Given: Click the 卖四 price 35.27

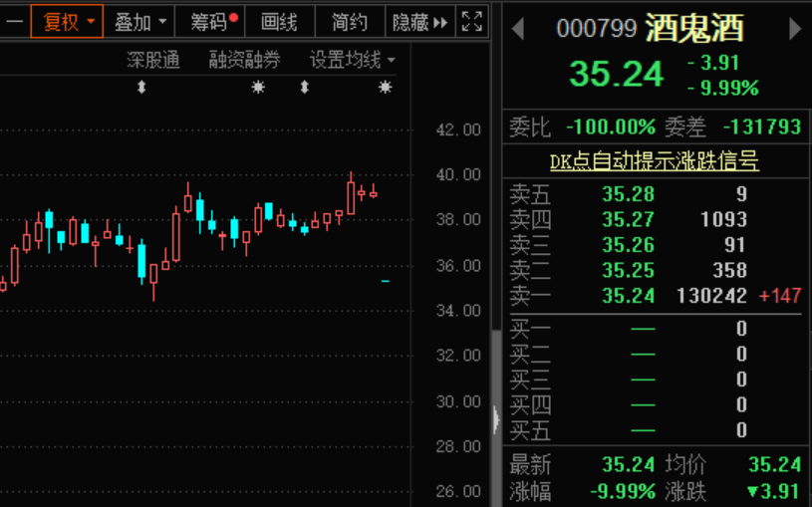Looking at the screenshot, I should [x=628, y=219].
